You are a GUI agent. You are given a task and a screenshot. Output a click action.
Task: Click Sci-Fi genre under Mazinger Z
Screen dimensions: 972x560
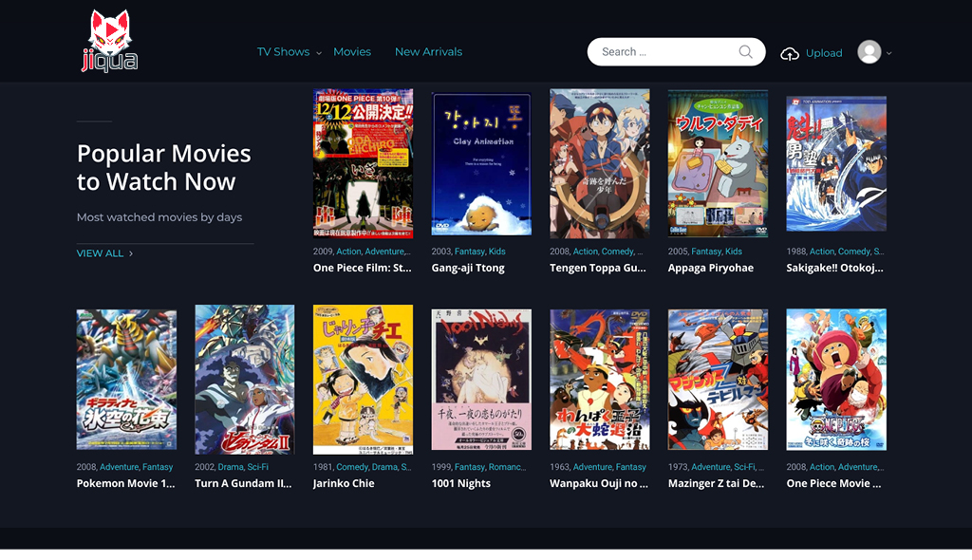pos(744,467)
